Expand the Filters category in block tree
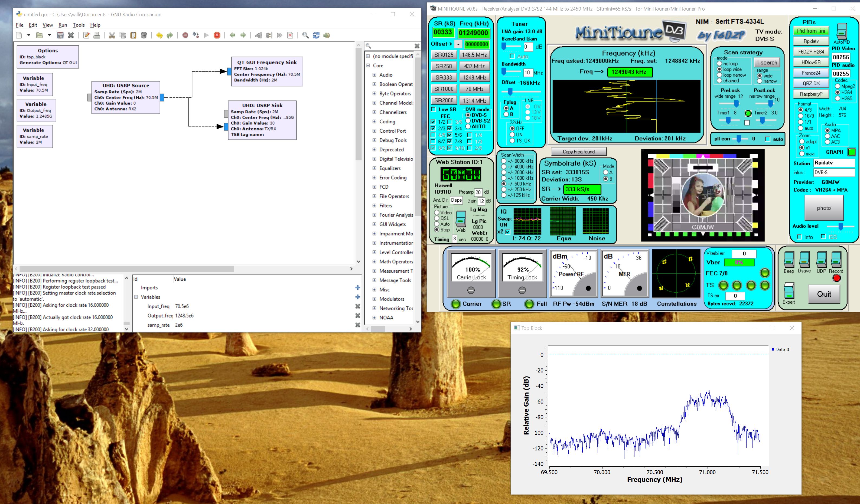Viewport: 860px width, 504px height. point(374,205)
